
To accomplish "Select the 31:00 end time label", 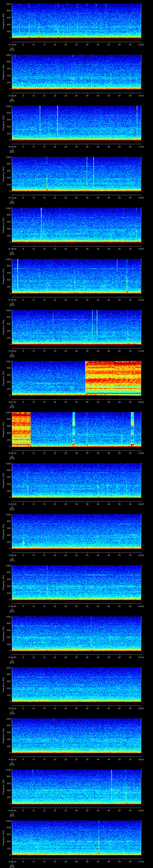I will [141, 861].
